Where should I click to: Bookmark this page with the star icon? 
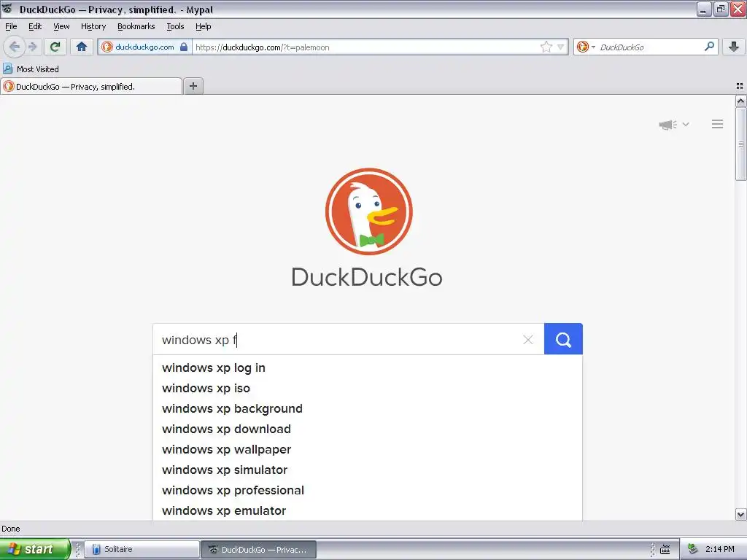546,47
